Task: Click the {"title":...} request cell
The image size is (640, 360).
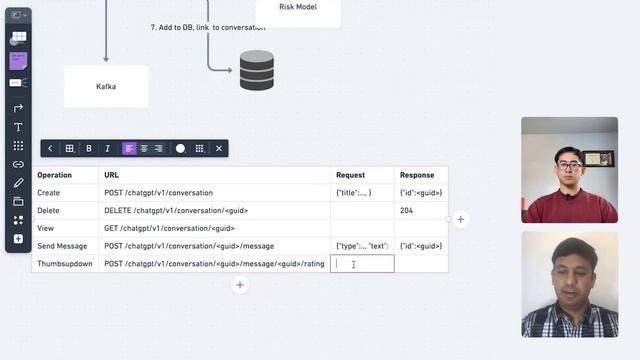Action: [x=362, y=193]
